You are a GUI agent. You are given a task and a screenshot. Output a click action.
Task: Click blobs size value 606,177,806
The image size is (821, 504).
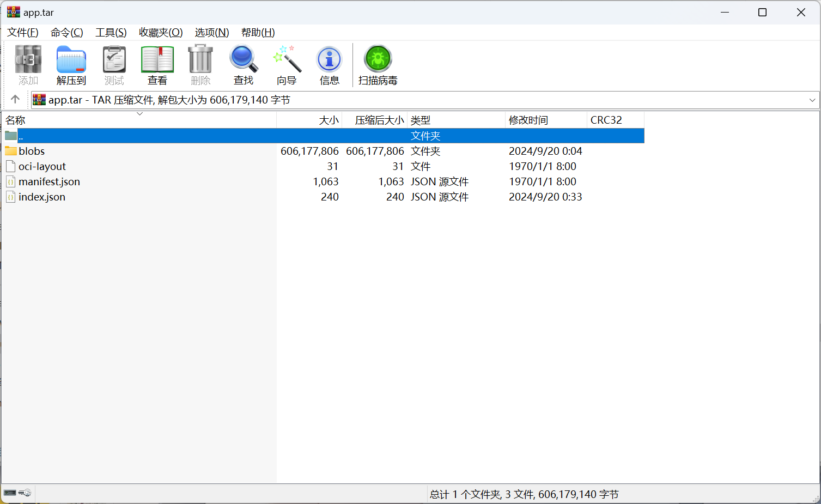(x=309, y=151)
